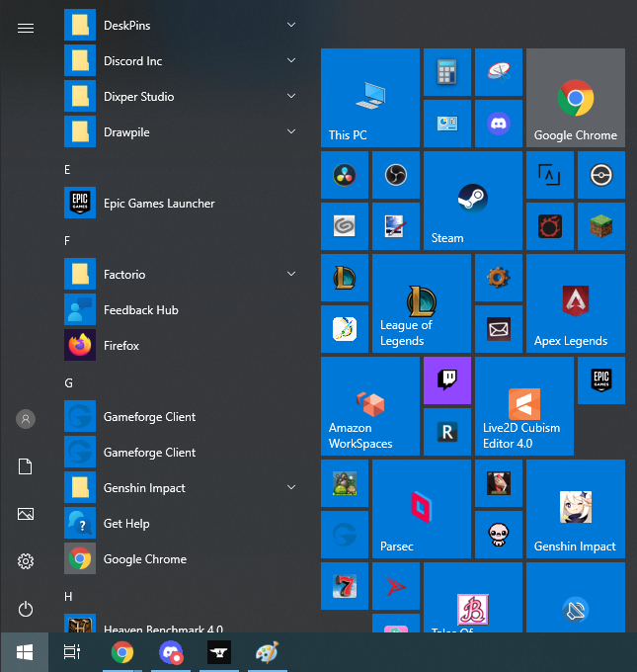This screenshot has width=637, height=672.
Task: Open Settings from the Start sidebar
Action: pos(26,561)
